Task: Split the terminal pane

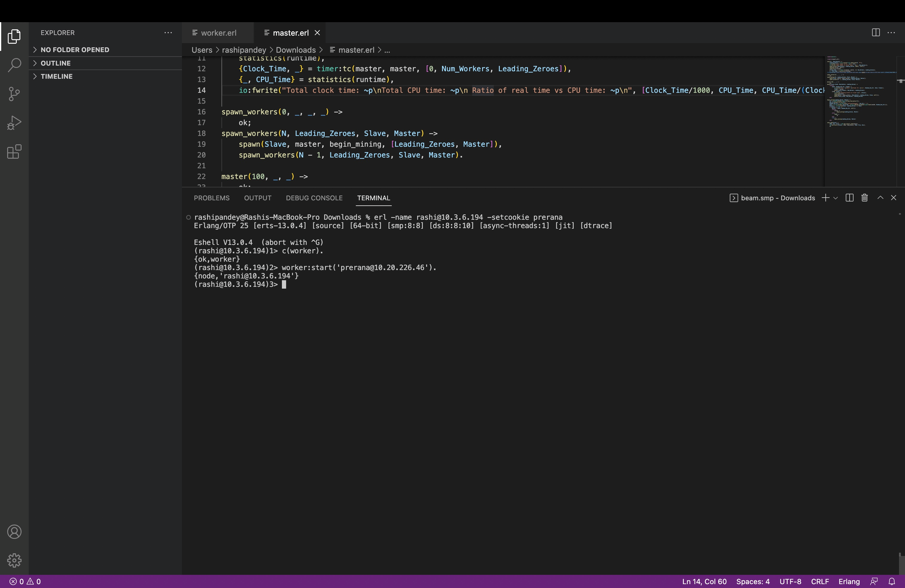Action: [849, 198]
